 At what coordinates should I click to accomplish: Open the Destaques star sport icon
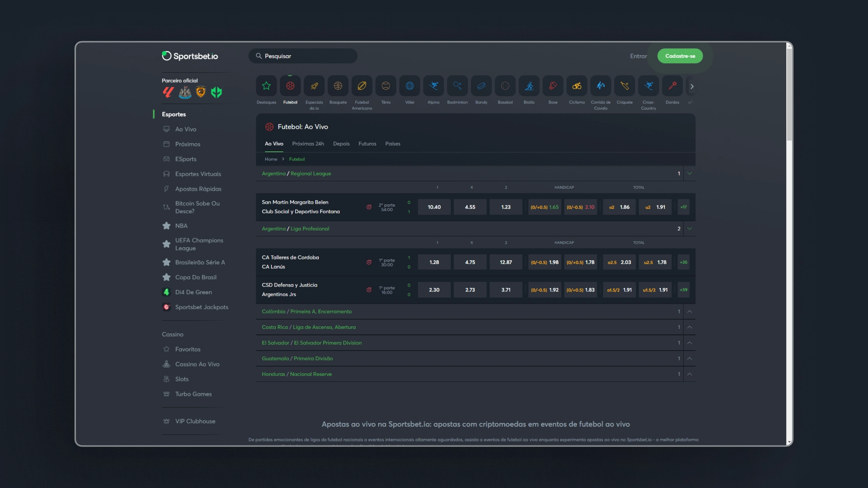[266, 86]
